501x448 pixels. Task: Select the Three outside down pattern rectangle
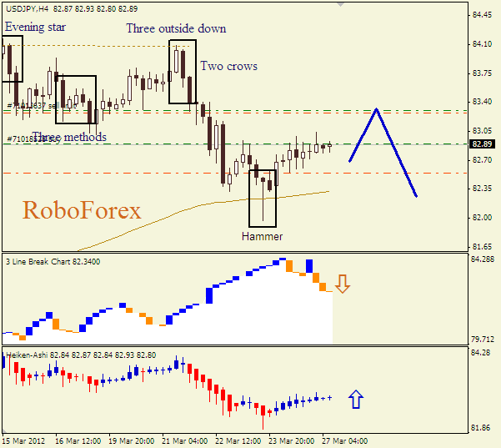pyautogui.click(x=182, y=72)
